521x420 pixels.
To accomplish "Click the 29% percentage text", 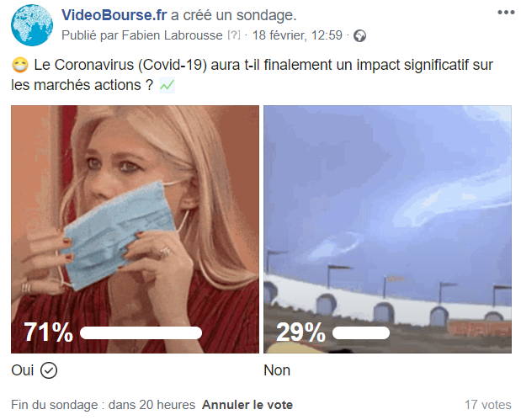I will coord(300,332).
